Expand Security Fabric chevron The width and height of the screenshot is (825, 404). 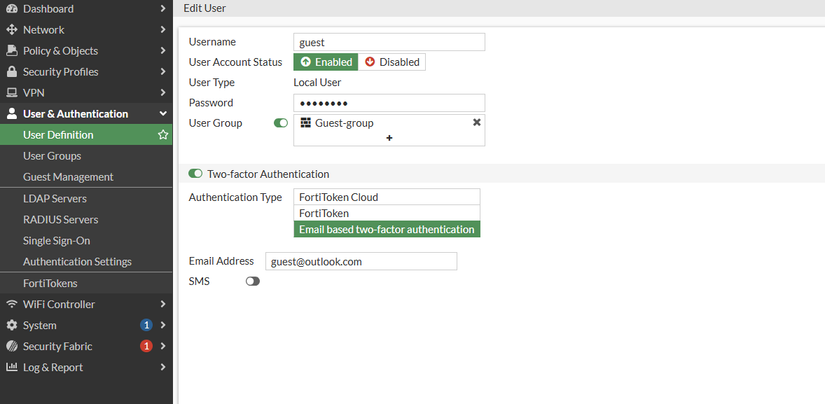[163, 346]
